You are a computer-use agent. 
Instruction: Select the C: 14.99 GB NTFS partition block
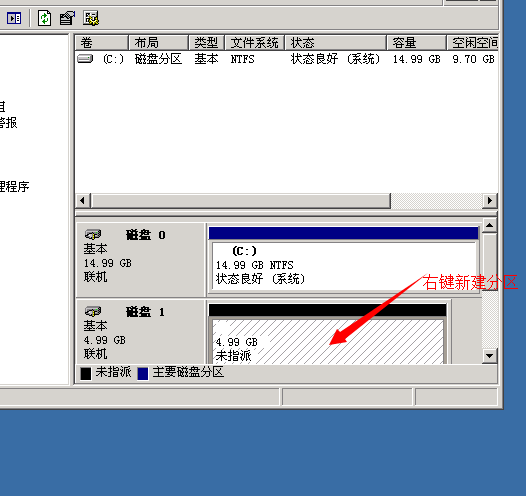[344, 266]
